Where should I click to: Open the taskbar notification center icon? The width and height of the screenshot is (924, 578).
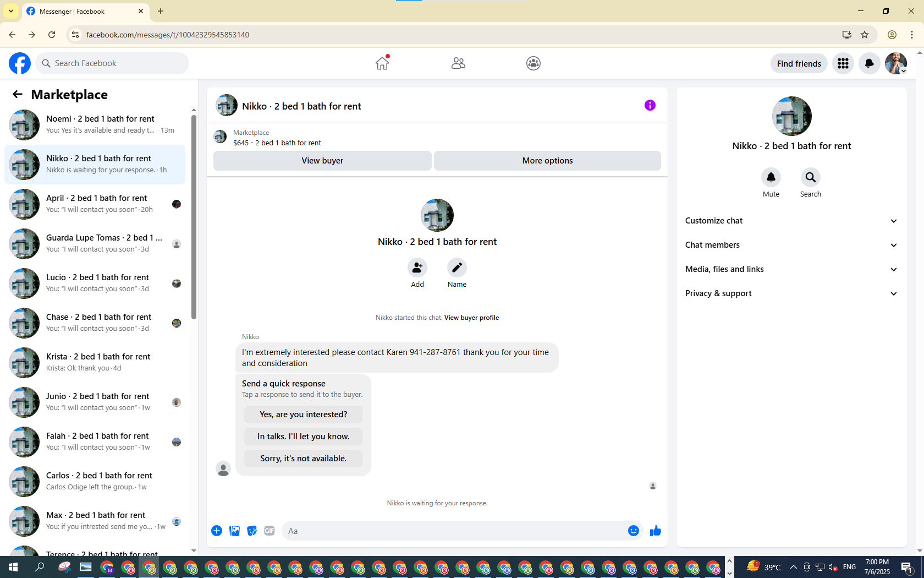tap(907, 567)
